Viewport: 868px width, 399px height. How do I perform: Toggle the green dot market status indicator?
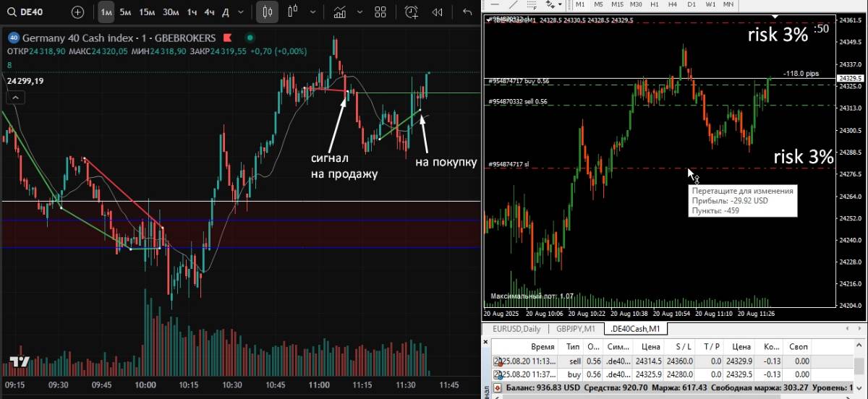(250, 38)
